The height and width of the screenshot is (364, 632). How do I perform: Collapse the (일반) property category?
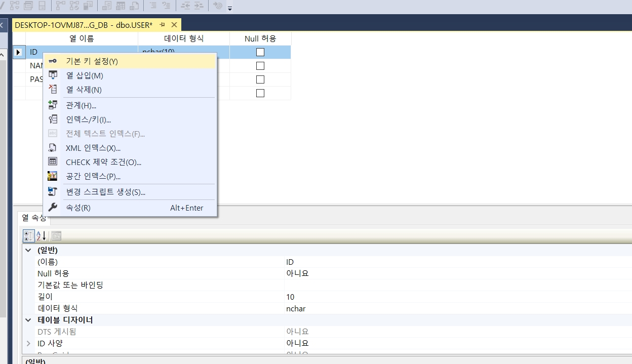[x=28, y=250]
